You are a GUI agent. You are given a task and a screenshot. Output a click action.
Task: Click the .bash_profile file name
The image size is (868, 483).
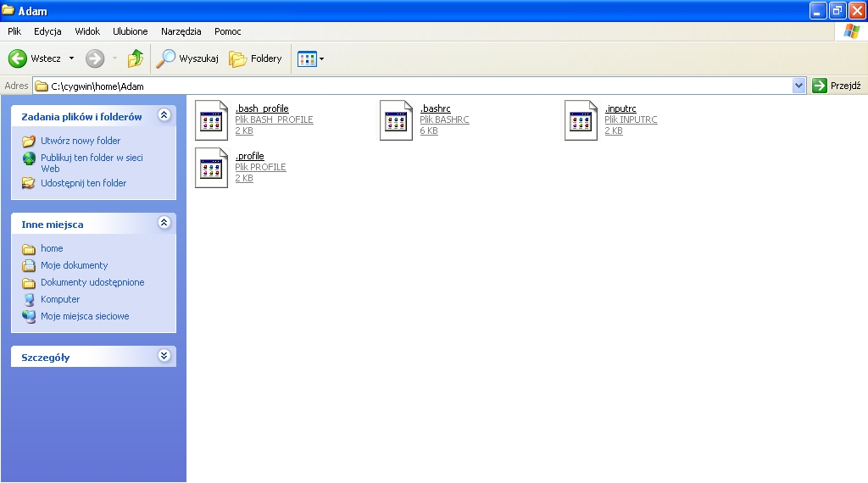pos(262,108)
